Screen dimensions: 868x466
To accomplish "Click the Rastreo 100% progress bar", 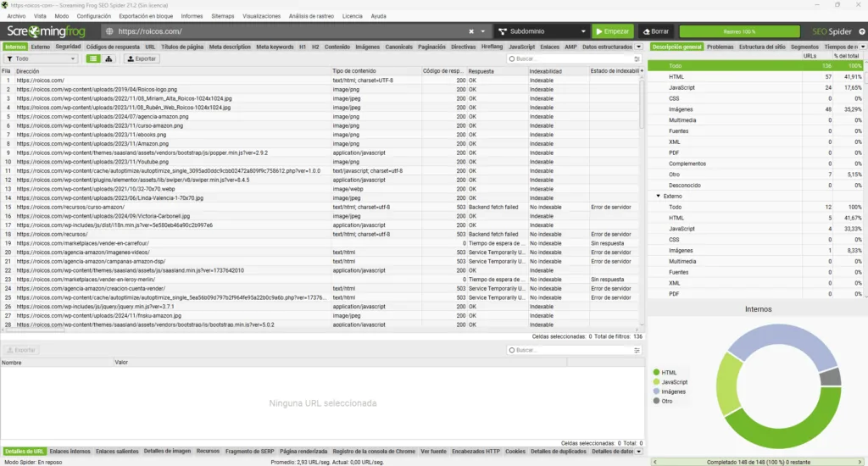I will click(739, 31).
